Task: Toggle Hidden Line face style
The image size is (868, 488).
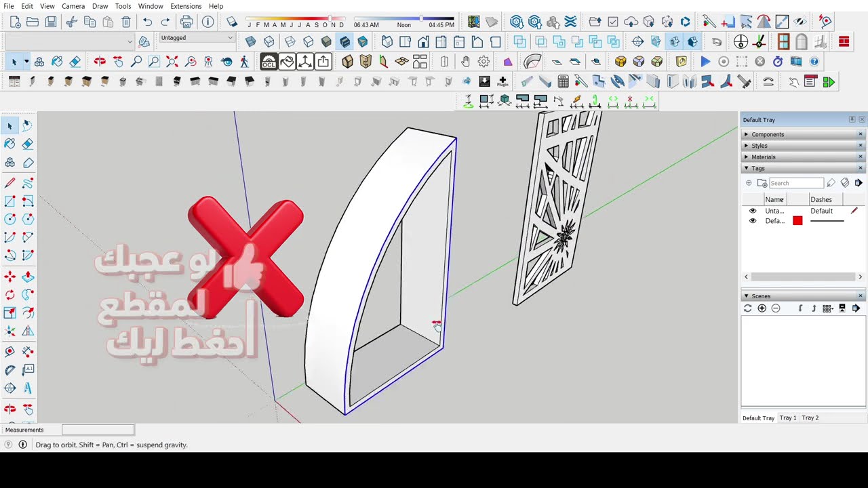Action: [309, 42]
